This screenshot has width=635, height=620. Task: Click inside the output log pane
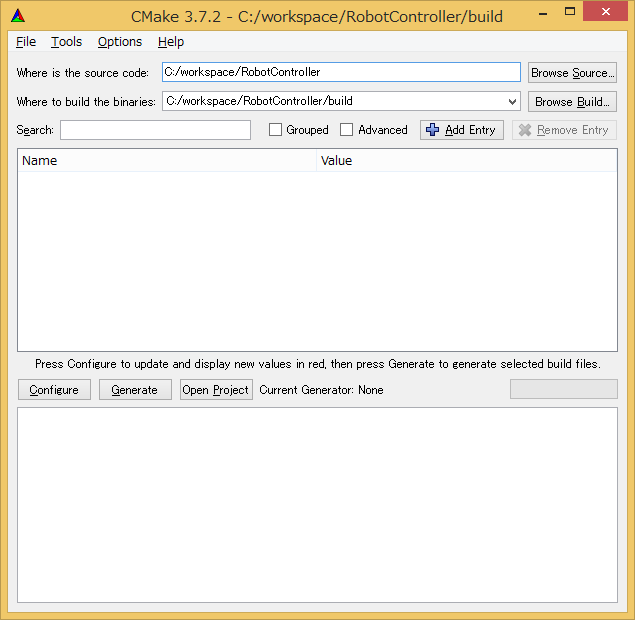point(317,505)
